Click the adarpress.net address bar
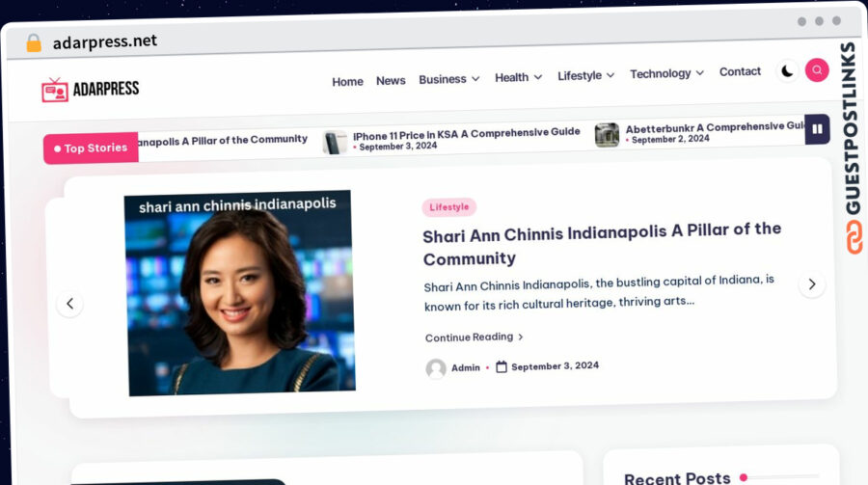This screenshot has height=485, width=868. tap(104, 41)
